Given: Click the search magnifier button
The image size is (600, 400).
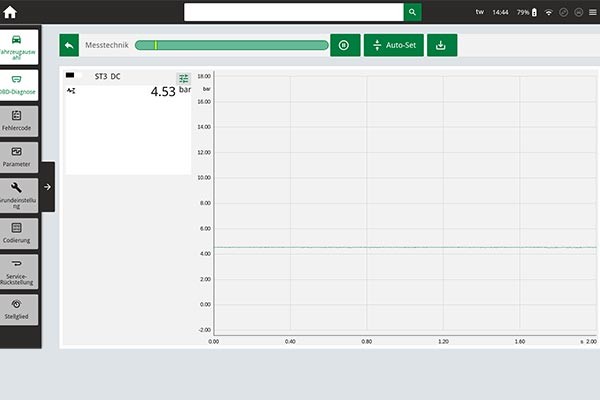Looking at the screenshot, I should (412, 12).
